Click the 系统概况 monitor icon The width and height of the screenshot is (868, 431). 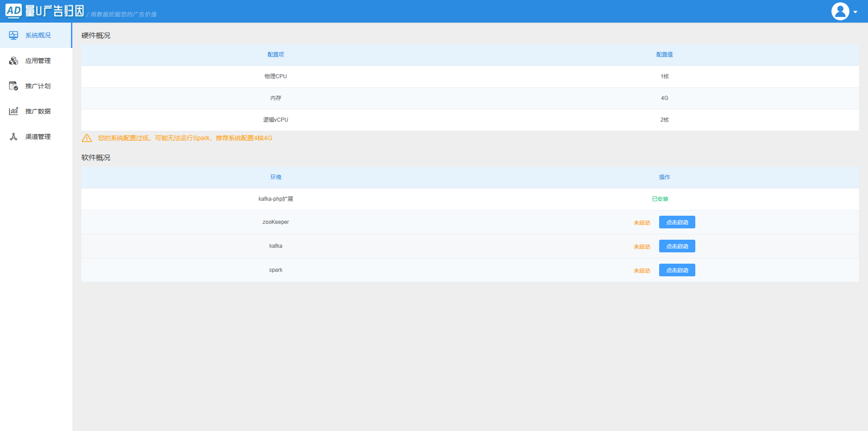14,35
